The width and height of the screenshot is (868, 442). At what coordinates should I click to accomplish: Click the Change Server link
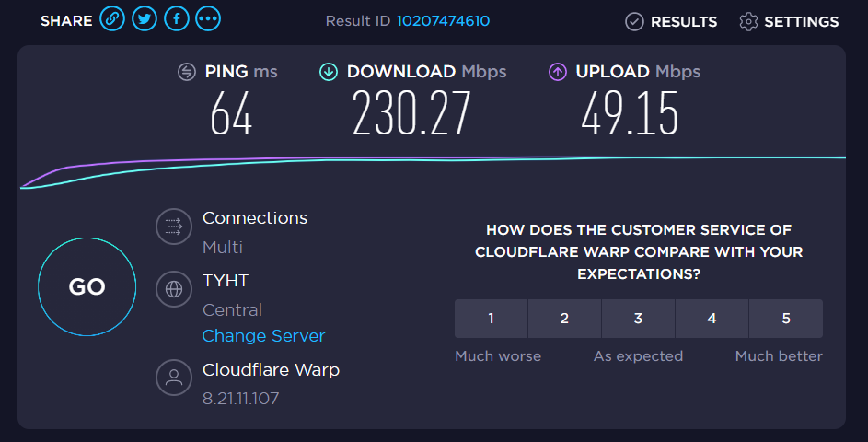[263, 336]
